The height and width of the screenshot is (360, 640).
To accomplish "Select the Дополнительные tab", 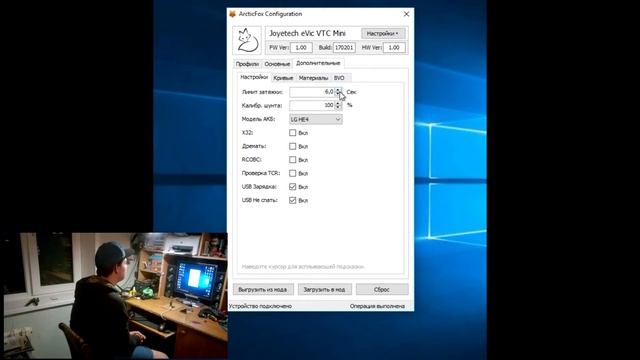I will [318, 63].
